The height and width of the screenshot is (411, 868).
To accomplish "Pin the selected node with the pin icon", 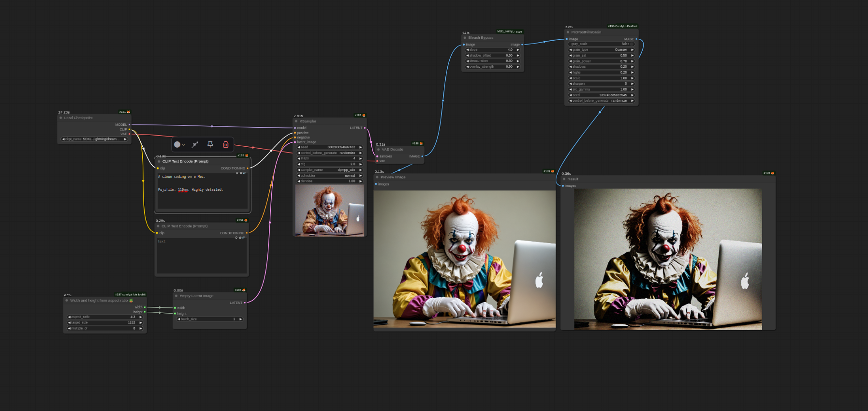I will point(210,144).
